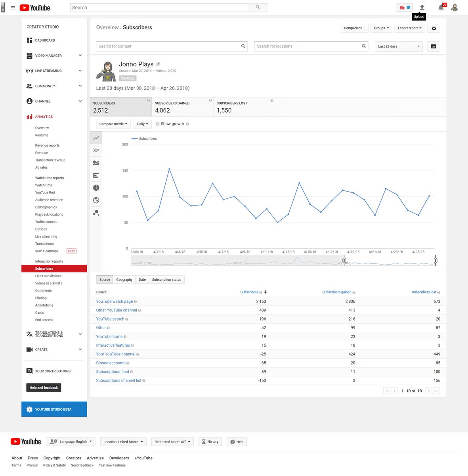Screen dimensions: 468x476
Task: Adjust the right timeline range handle
Action: click(x=436, y=261)
